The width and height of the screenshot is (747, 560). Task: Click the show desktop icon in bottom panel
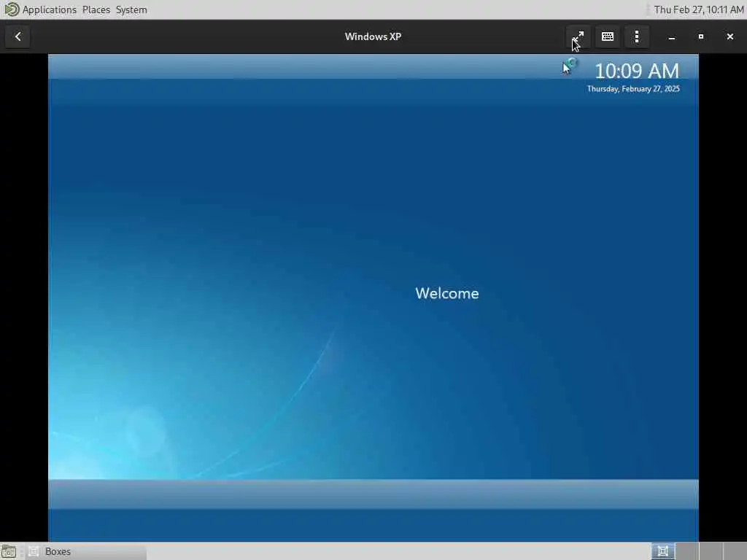pyautogui.click(x=9, y=551)
